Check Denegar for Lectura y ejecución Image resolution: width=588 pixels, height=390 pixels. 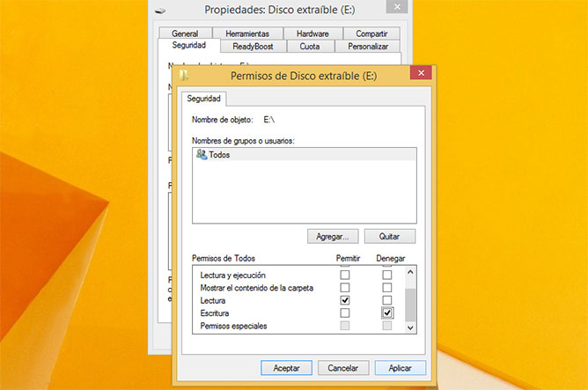(387, 275)
